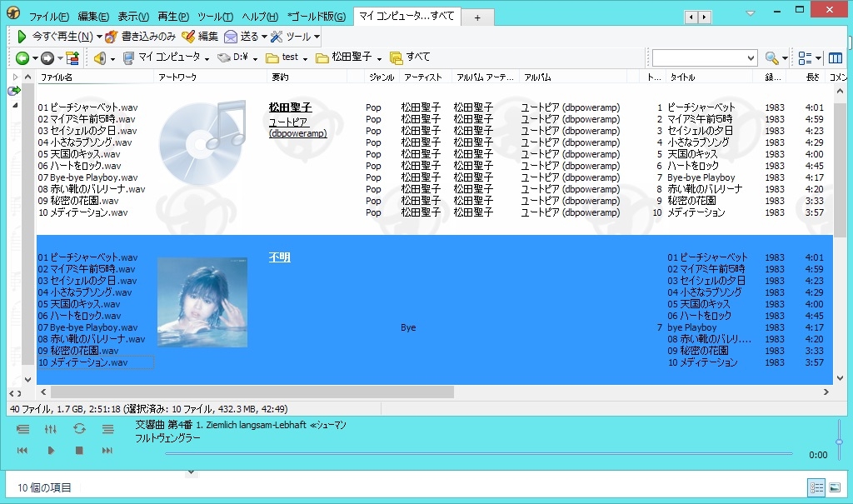Click the D:¥ drive icon

coord(223,57)
